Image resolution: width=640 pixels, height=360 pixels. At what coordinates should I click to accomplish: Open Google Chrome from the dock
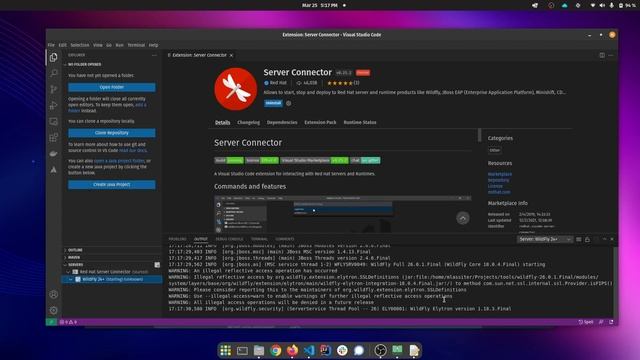(x=276, y=350)
